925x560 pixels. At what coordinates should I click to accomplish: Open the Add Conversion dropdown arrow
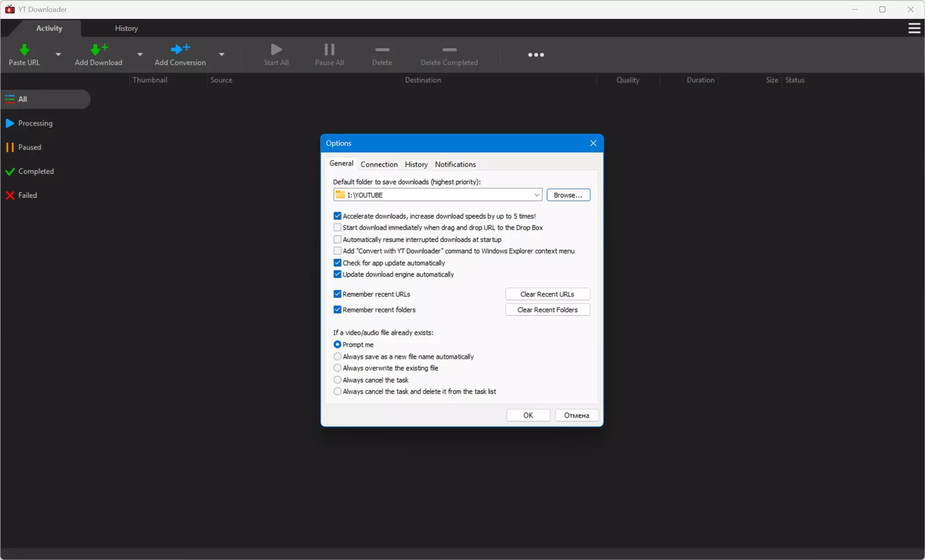coord(222,54)
